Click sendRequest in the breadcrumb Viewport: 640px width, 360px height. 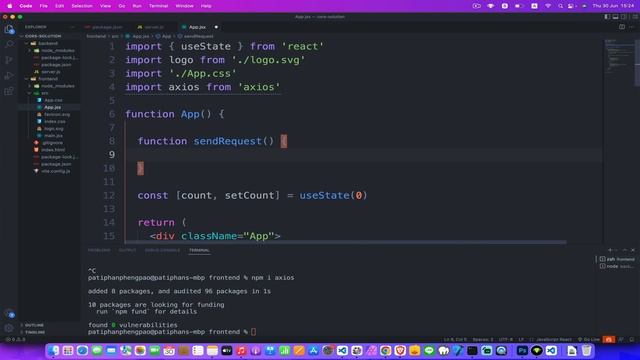click(x=198, y=36)
